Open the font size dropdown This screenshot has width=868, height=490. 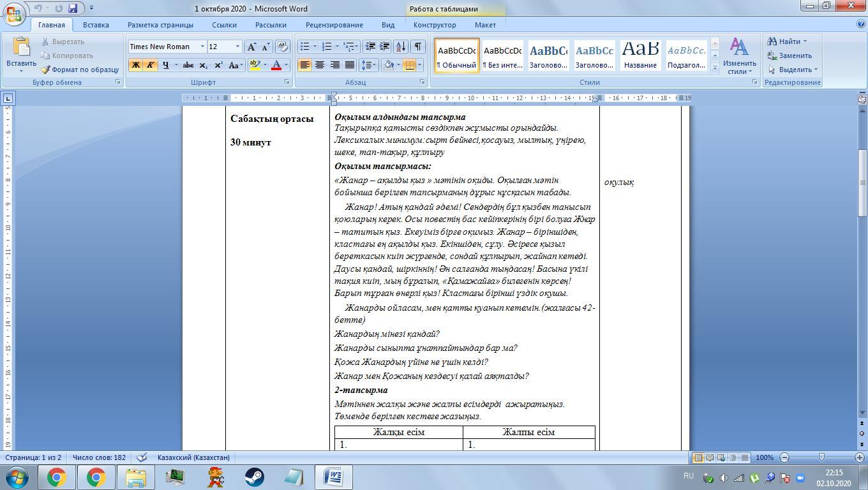tap(237, 47)
